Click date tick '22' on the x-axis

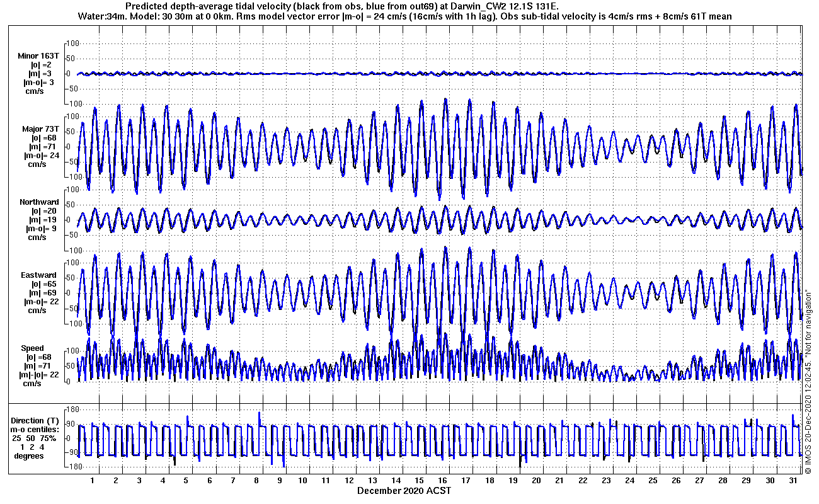[583, 481]
